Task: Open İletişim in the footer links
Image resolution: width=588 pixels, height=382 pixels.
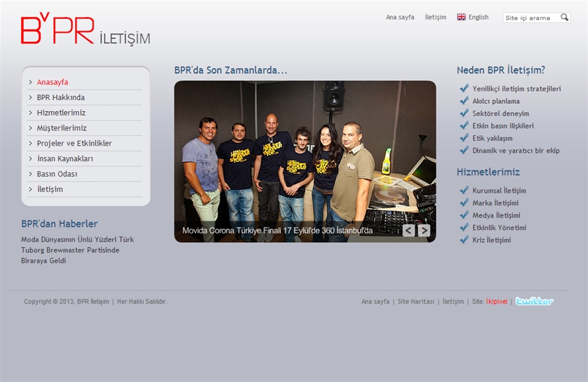Action: (453, 302)
